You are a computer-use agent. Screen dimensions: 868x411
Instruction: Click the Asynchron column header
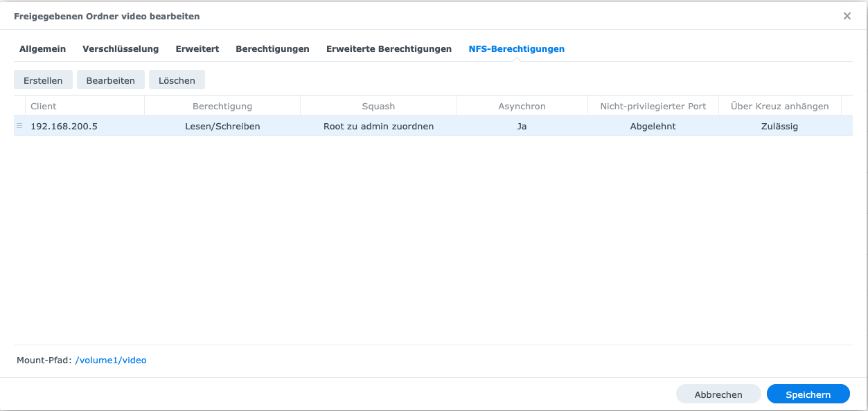tap(522, 106)
